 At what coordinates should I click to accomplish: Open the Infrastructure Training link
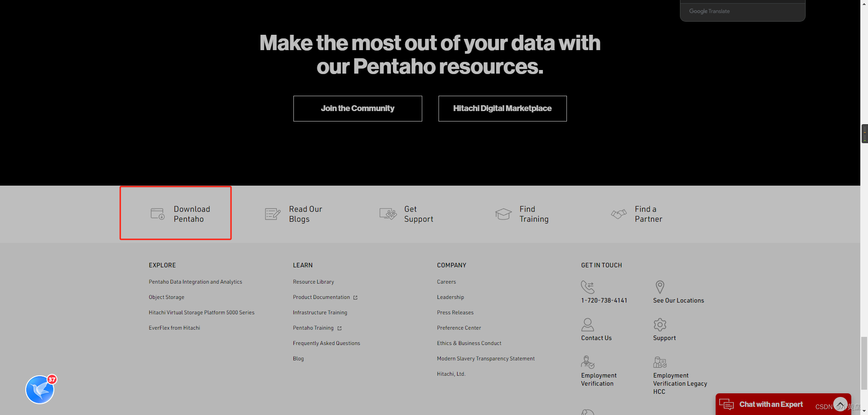[320, 312]
